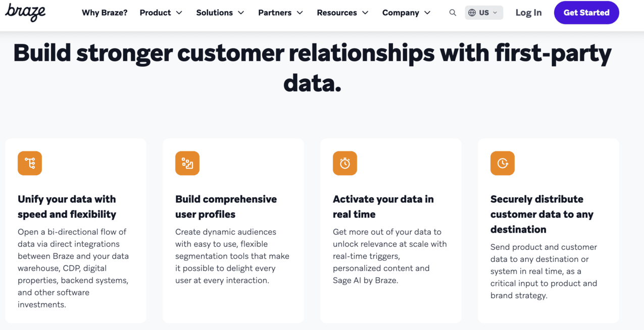Select Why Braze? in the navigation
The image size is (644, 330).
(x=105, y=13)
